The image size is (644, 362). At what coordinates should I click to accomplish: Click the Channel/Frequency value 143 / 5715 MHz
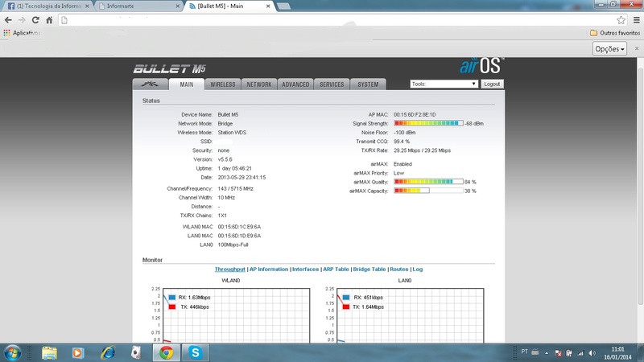click(235, 189)
